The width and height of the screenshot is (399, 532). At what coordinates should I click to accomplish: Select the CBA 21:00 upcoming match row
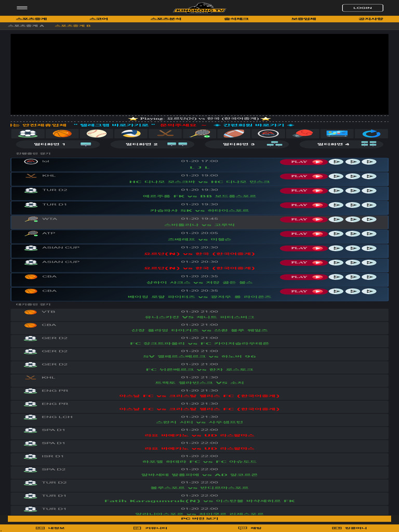coord(199,328)
